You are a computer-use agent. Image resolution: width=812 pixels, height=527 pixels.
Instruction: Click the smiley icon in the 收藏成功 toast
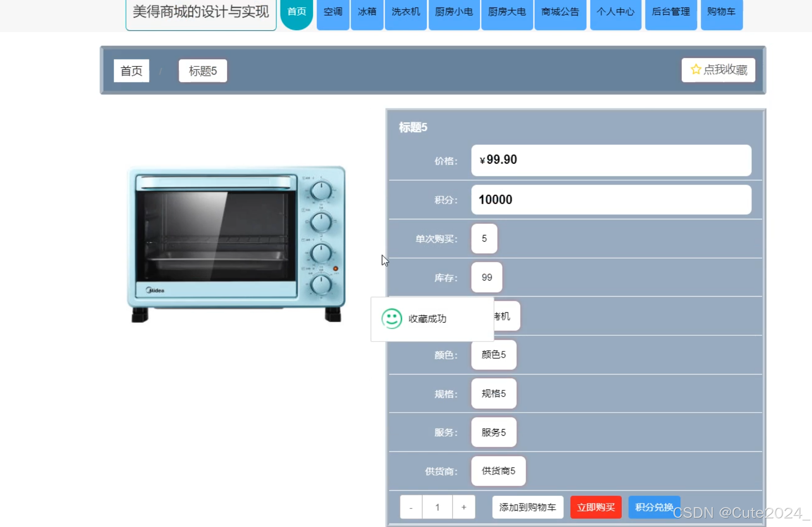392,318
